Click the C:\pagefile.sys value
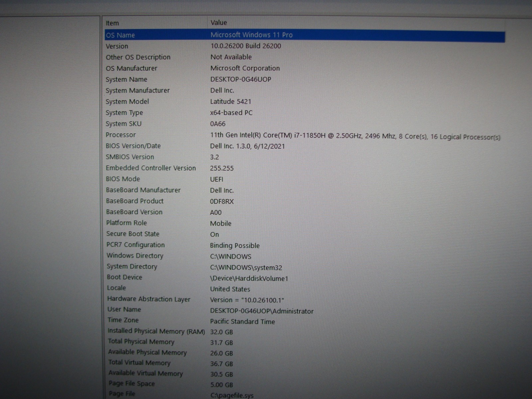This screenshot has width=532, height=399. [232, 395]
